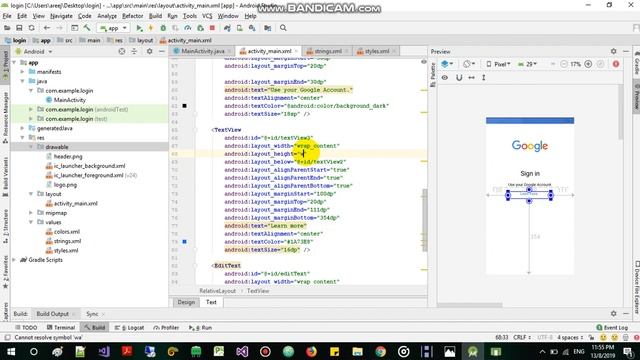Open the Android project view dropdown

point(34,51)
